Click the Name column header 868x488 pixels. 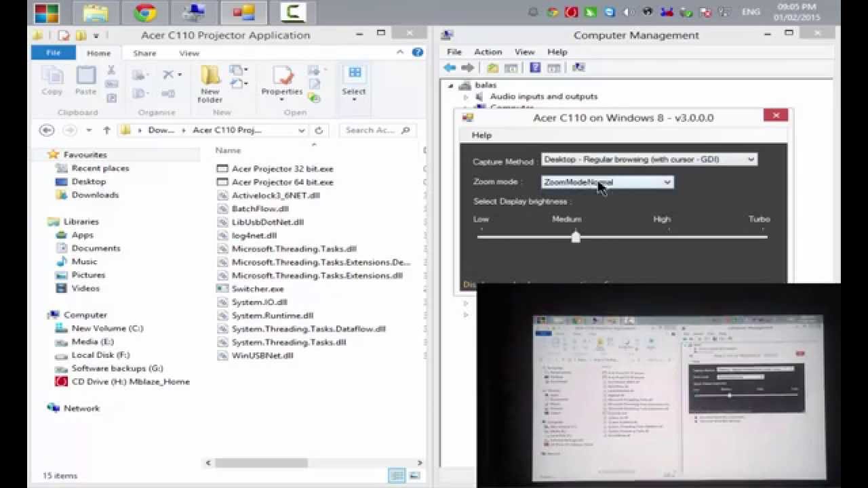(228, 150)
